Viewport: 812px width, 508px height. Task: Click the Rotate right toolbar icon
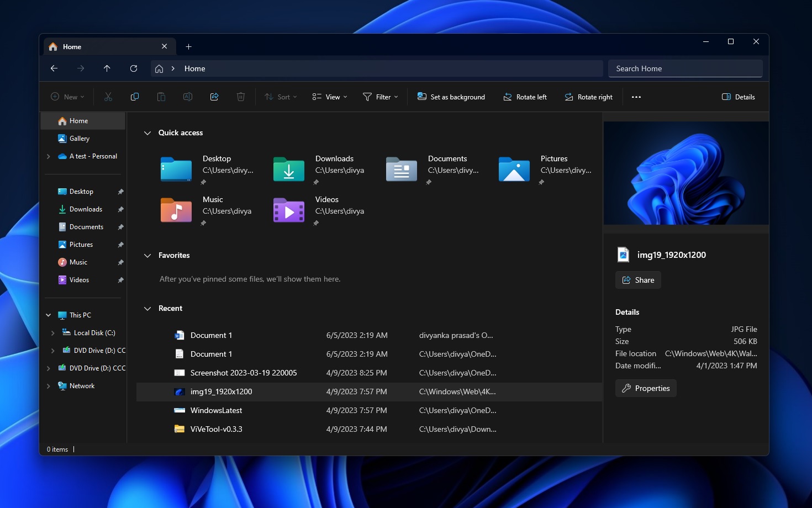(x=588, y=97)
